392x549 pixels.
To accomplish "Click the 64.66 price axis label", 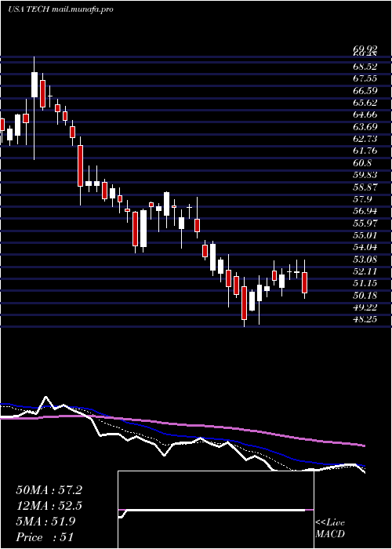I will point(365,115).
